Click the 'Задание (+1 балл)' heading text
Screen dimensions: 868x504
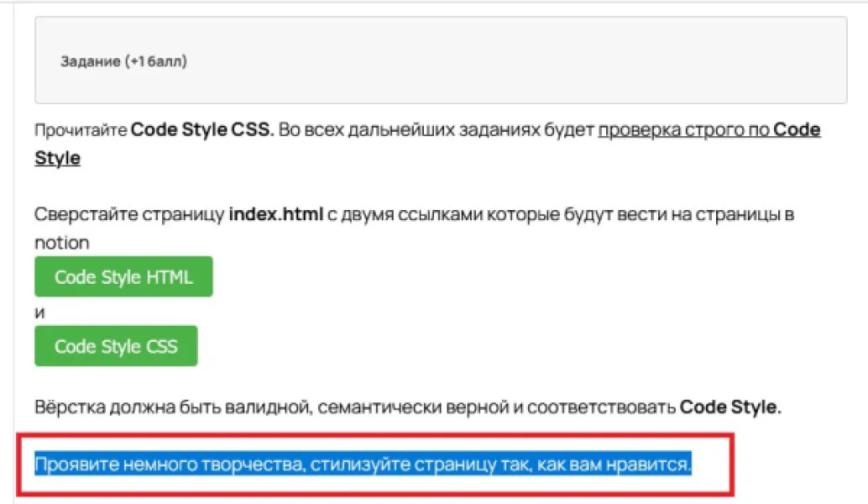coord(123,61)
